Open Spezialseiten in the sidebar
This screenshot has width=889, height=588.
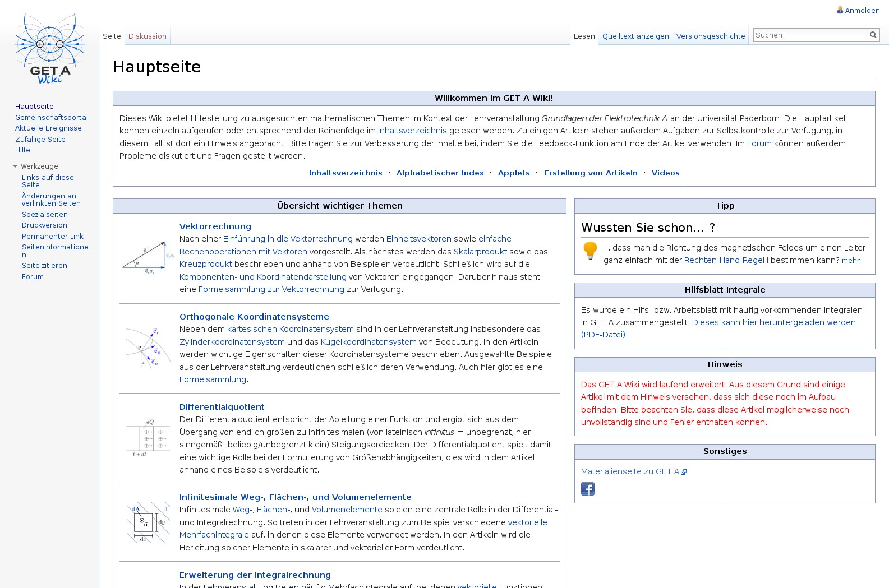pyautogui.click(x=45, y=215)
